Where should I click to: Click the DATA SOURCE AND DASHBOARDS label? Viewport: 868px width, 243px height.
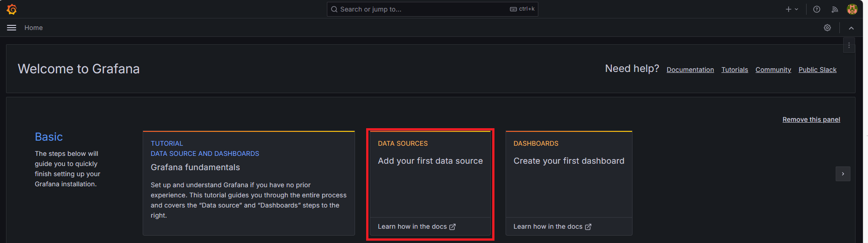tap(205, 154)
